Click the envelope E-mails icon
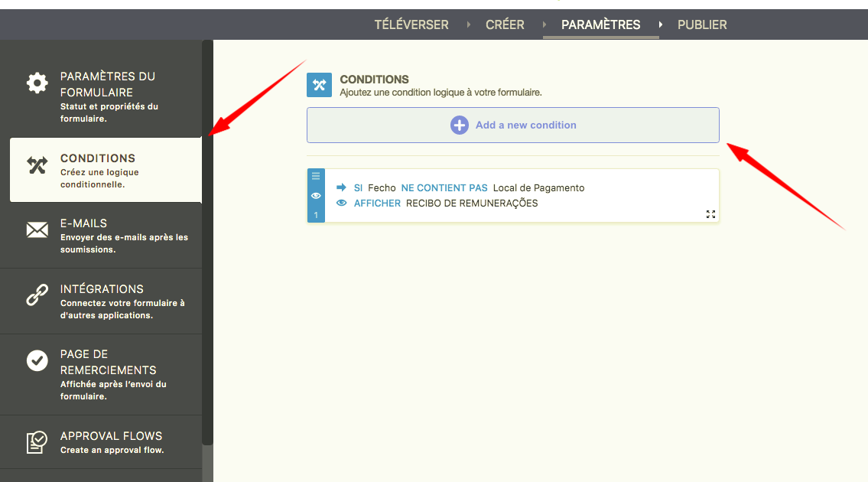Viewport: 868px width, 482px height. [x=37, y=230]
